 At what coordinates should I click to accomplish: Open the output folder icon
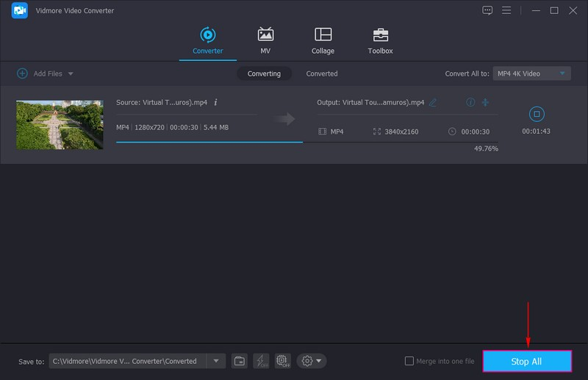(240, 361)
